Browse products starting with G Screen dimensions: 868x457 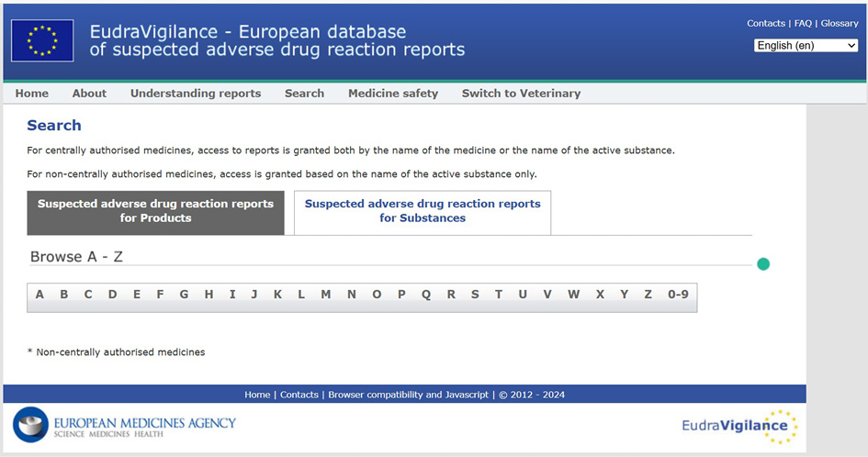[x=184, y=295]
